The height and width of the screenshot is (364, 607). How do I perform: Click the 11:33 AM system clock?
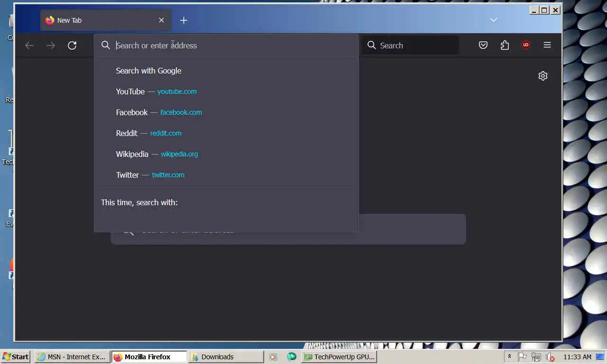click(x=577, y=357)
